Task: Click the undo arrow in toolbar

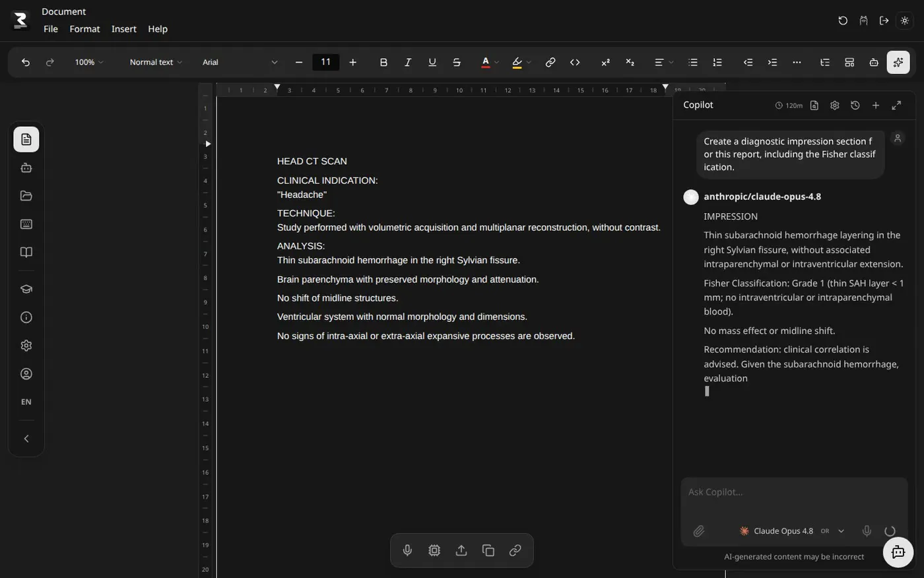Action: coord(26,62)
